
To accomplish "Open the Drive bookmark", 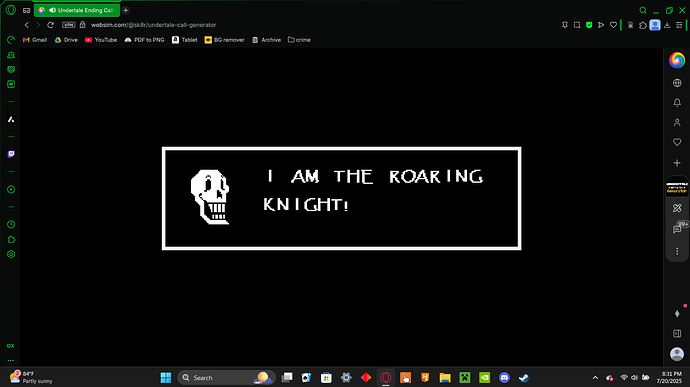I will 66,40.
